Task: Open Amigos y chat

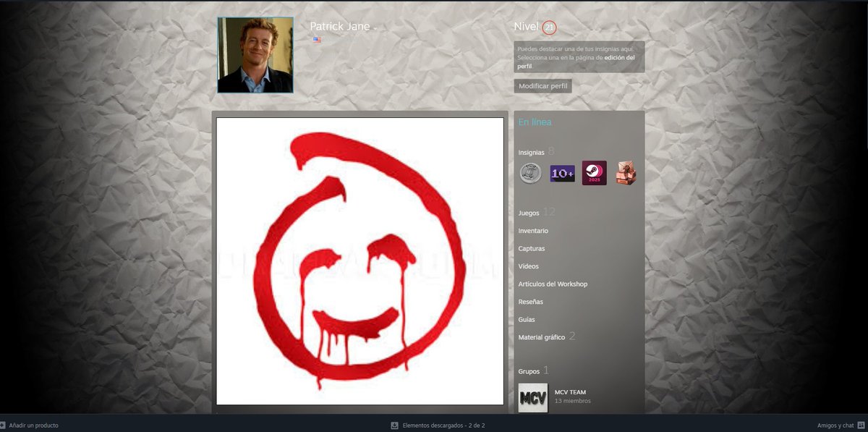Action: [x=835, y=425]
